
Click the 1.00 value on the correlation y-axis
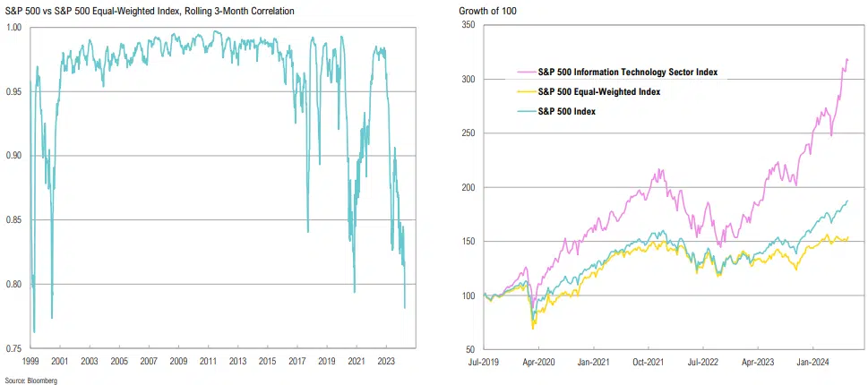tap(14, 27)
